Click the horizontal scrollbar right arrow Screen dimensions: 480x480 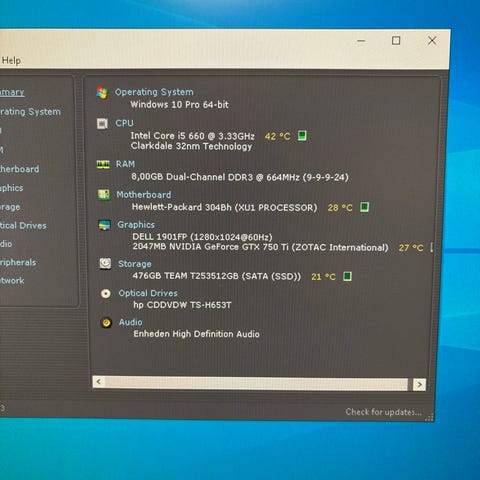pyautogui.click(x=419, y=385)
